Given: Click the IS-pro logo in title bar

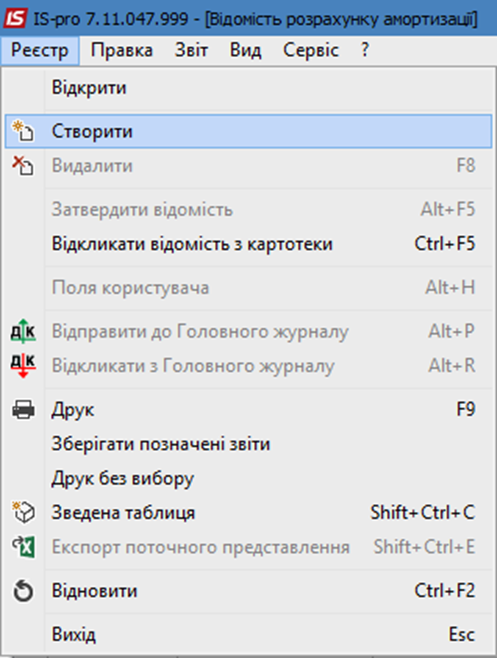Looking at the screenshot, I should [x=15, y=18].
